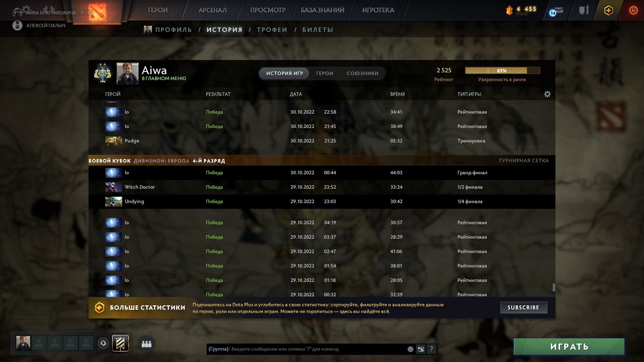
Task: Click the headset voice chat icon
Action: tap(103, 343)
